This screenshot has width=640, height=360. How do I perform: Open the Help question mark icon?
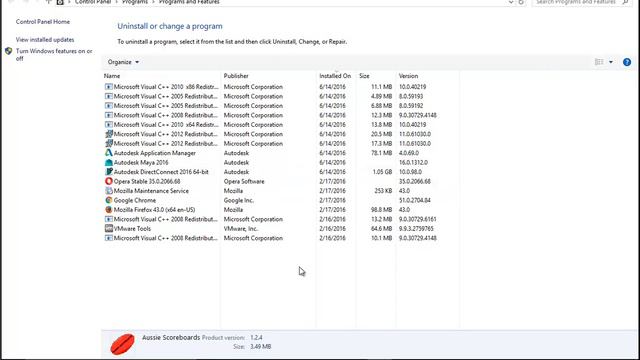click(x=627, y=62)
